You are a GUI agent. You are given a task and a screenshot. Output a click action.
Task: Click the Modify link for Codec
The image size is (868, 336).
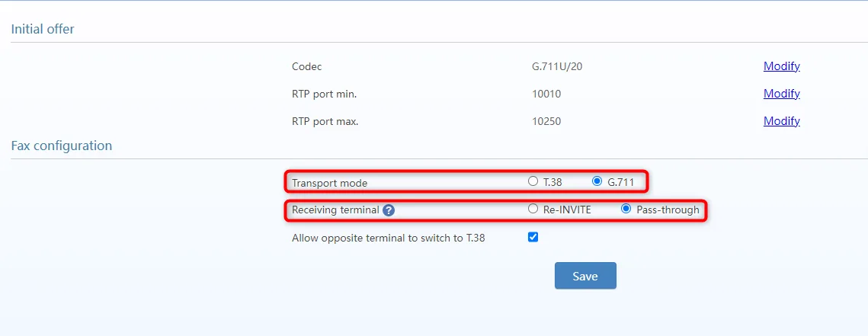[x=782, y=66]
